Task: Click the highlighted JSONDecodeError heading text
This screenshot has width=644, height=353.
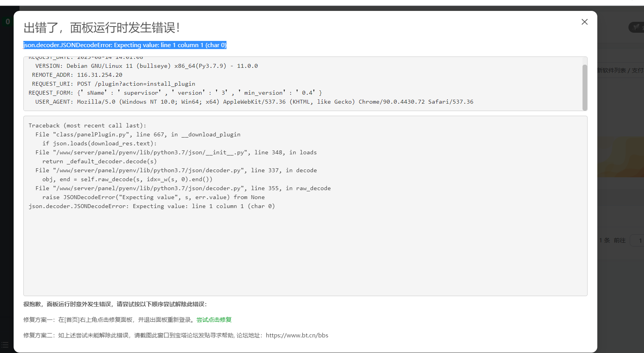Action: click(x=125, y=45)
